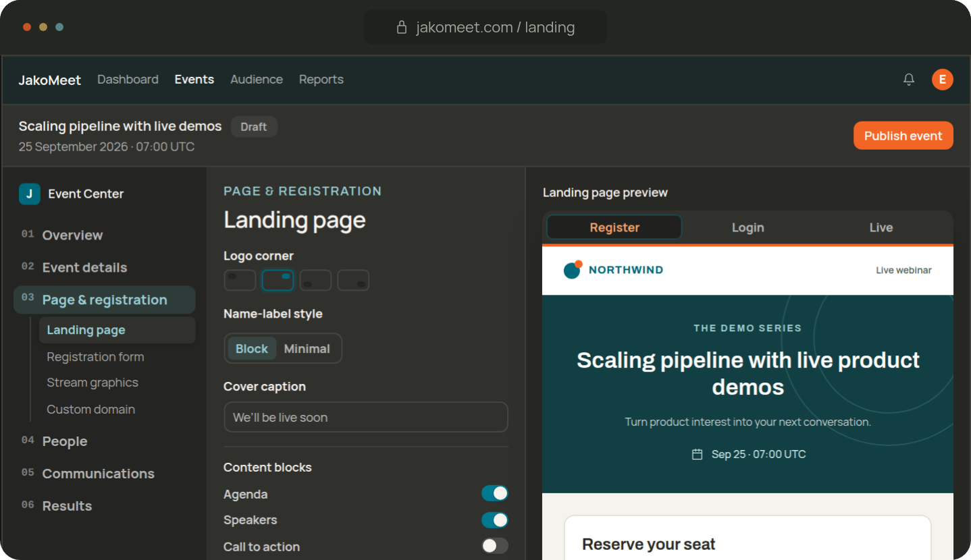This screenshot has height=560, width=971.
Task: Go to the Reports section
Action: pos(321,80)
